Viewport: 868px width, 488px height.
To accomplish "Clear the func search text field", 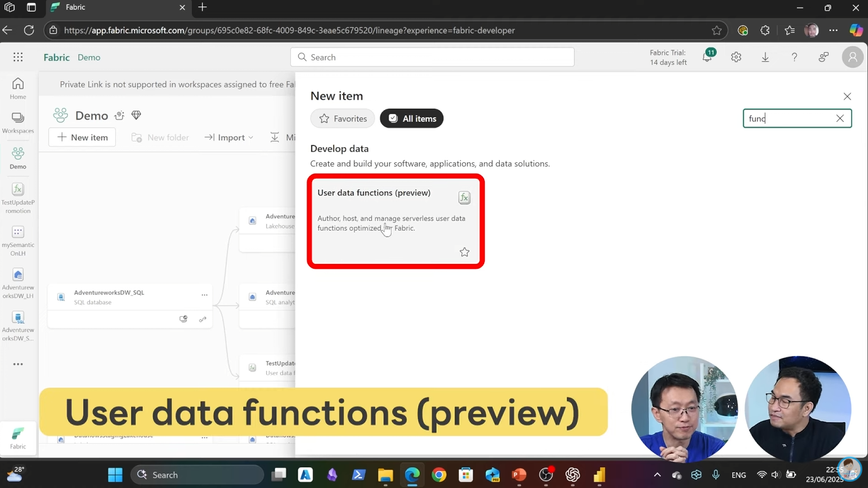I will (840, 118).
